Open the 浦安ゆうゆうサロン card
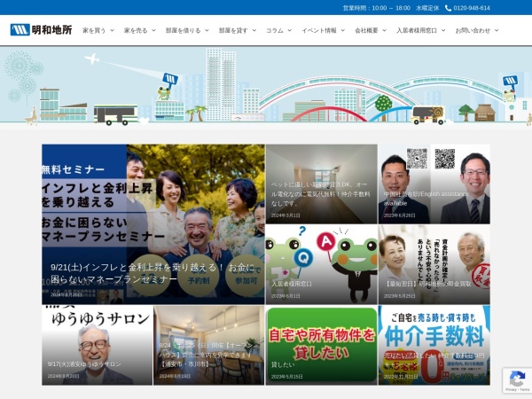The height and width of the screenshot is (399, 532). point(97,345)
